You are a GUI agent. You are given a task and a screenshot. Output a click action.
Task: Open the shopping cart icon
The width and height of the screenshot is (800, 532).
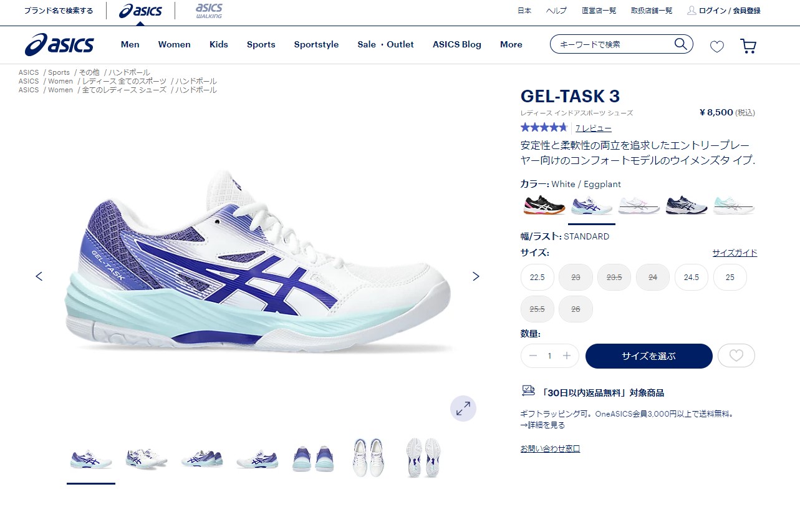[x=748, y=46]
